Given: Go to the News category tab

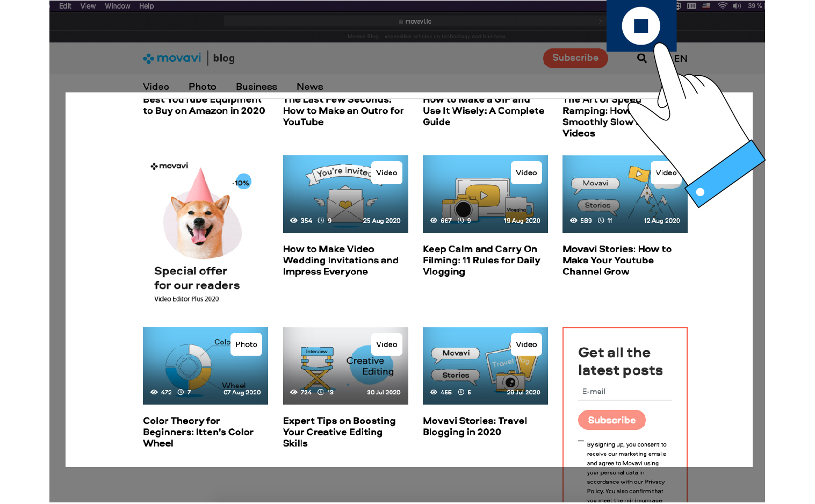Looking at the screenshot, I should [310, 87].
